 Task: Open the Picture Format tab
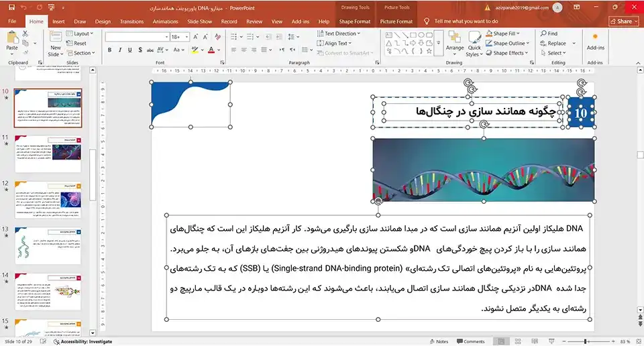click(396, 21)
